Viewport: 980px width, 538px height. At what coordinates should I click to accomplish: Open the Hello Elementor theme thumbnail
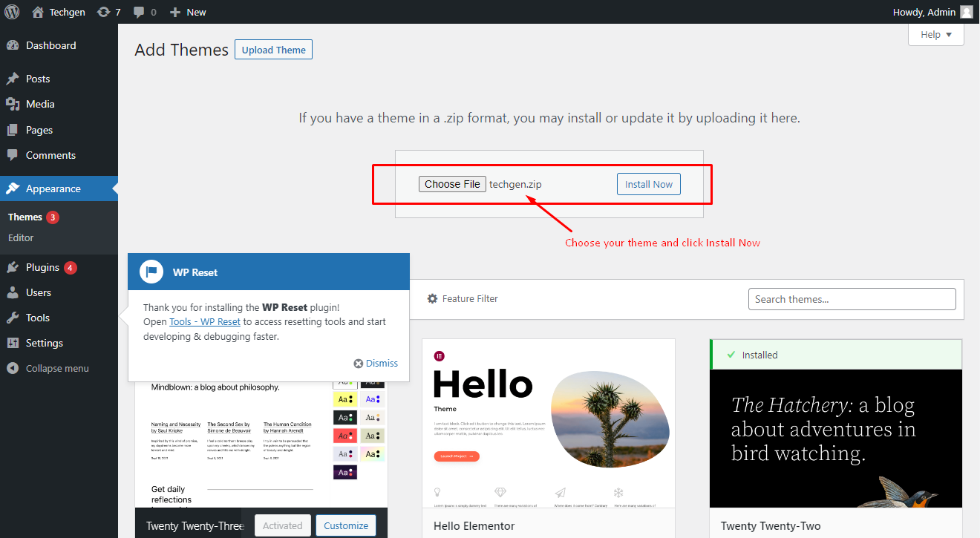coord(549,423)
